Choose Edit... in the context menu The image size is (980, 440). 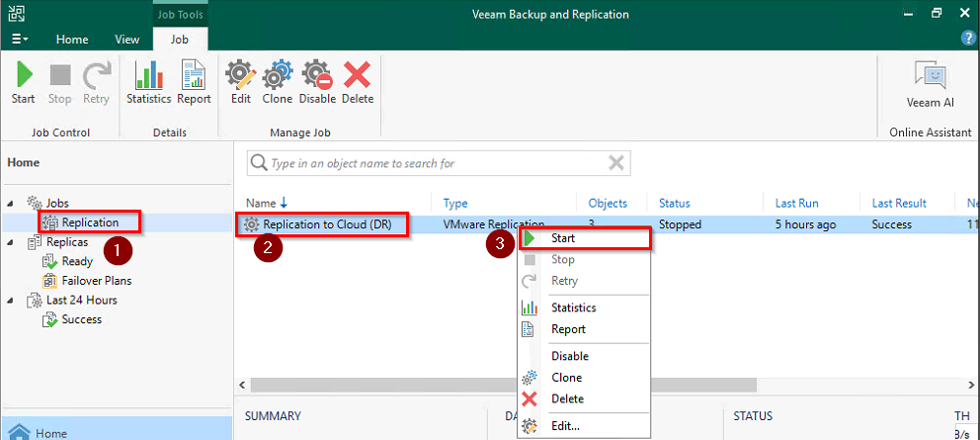coord(585,426)
